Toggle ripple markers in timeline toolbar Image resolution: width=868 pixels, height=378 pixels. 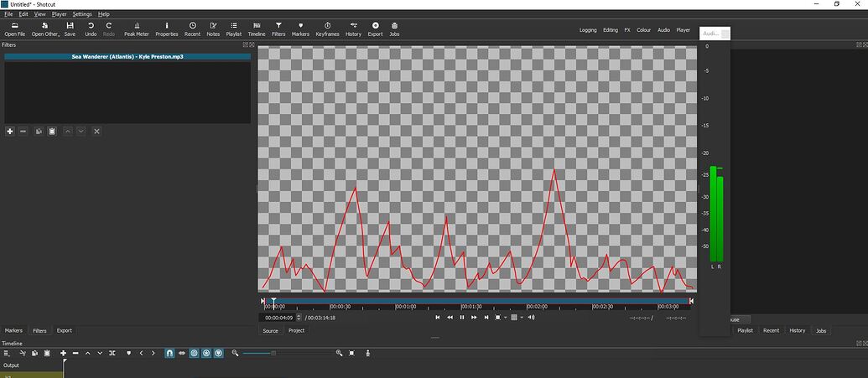[219, 353]
